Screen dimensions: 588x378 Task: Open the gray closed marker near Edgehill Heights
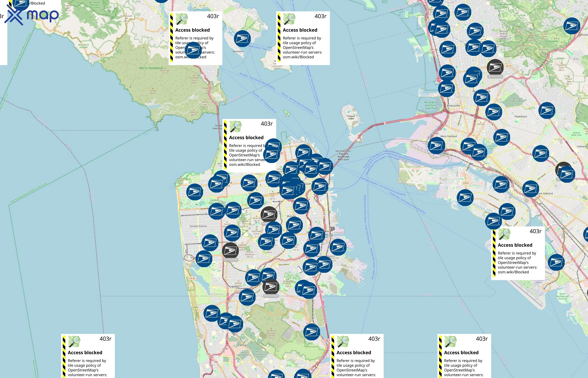point(230,251)
